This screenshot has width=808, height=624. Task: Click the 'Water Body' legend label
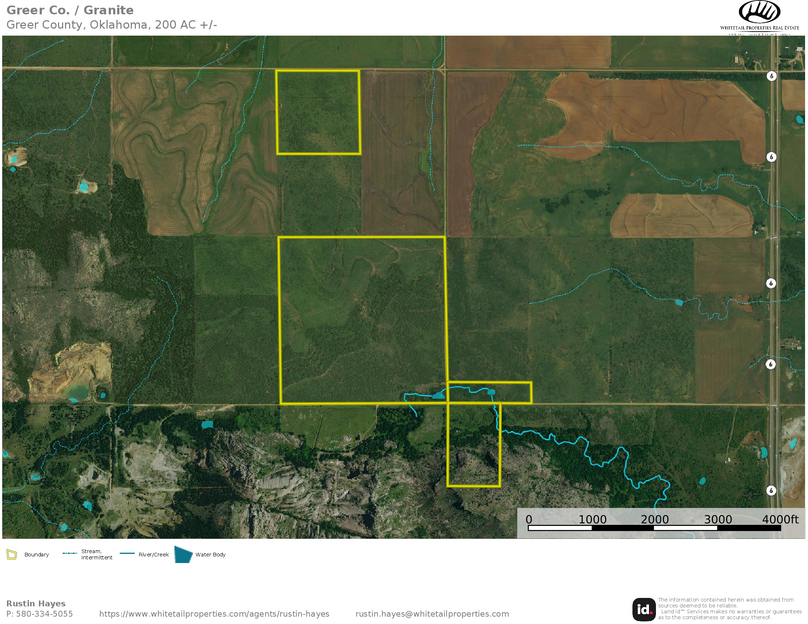210,554
